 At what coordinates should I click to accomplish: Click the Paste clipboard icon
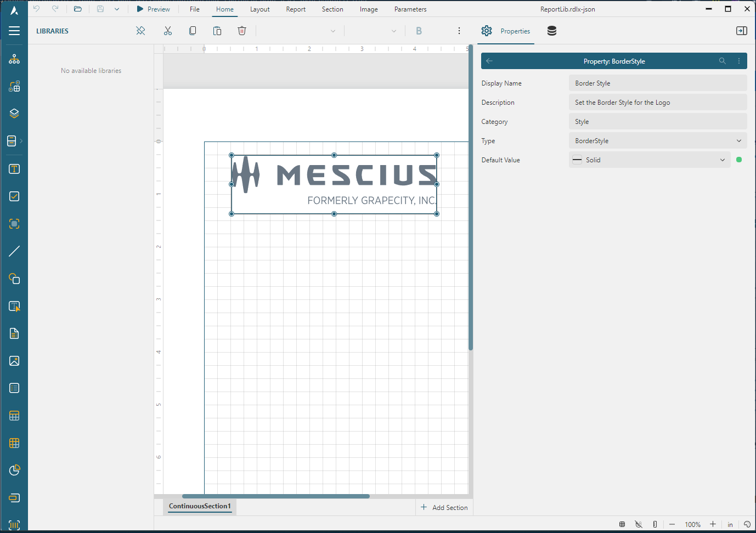point(217,31)
